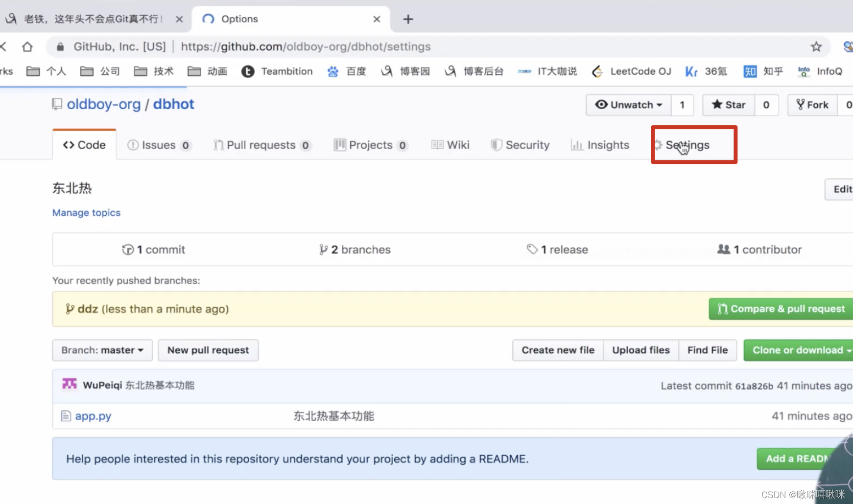The height and width of the screenshot is (504, 853).
Task: Expand Clone or download dropdown
Action: (798, 350)
